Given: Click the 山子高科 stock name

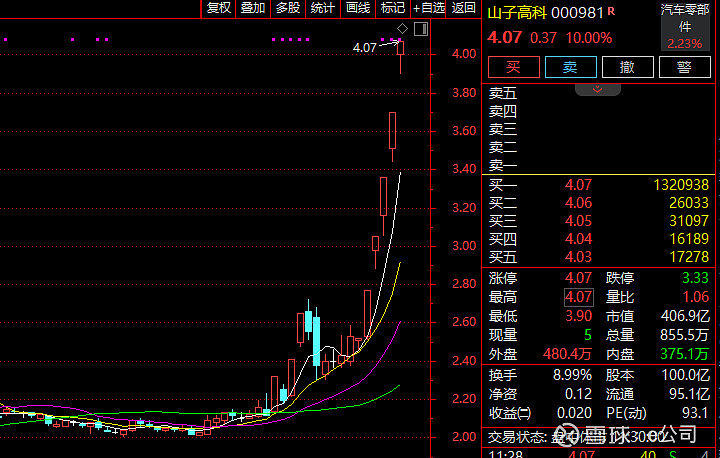Looking at the screenshot, I should 517,12.
